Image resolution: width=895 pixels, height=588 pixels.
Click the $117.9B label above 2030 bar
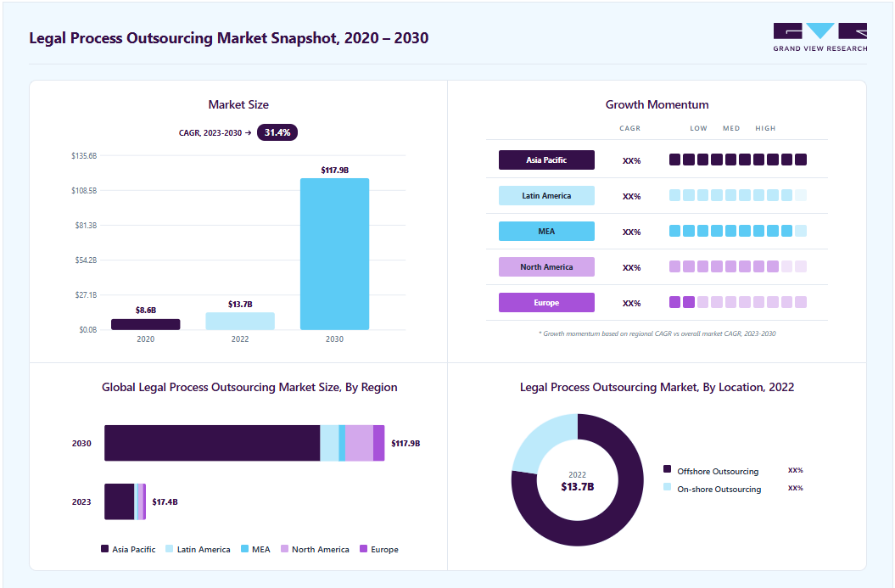click(334, 170)
